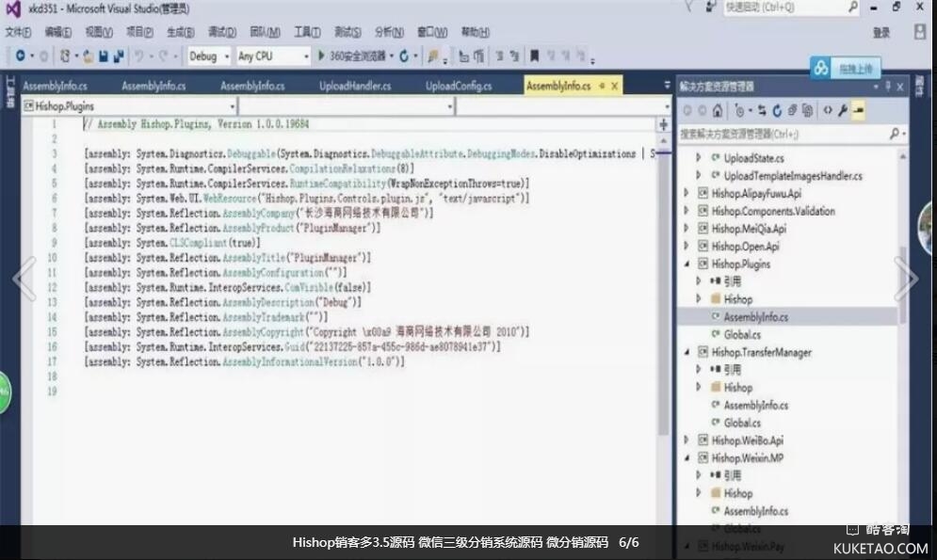Collapse the Hishop.Plugins project node
This screenshot has width=937, height=560.
(x=686, y=264)
